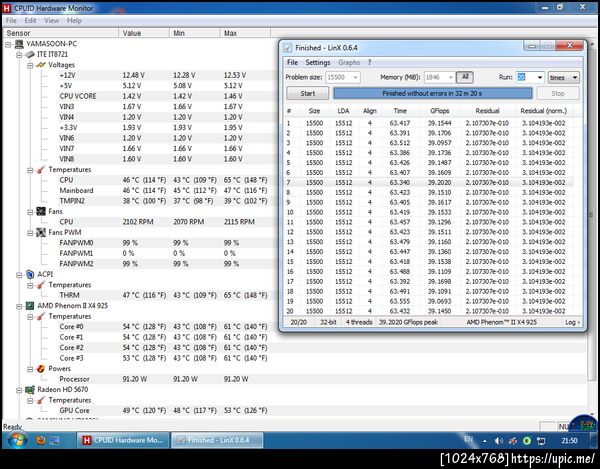Show hidden tray icons arrow
The height and width of the screenshot is (469, 600).
point(484,441)
